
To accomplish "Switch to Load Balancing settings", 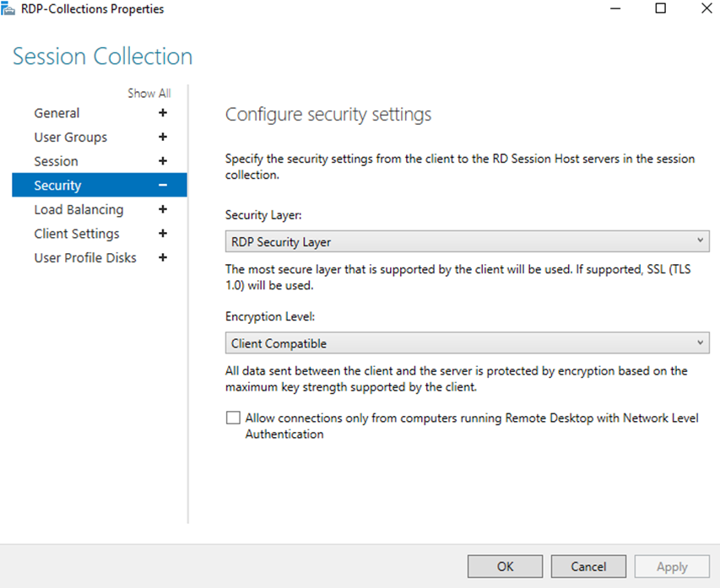I will pos(78,209).
